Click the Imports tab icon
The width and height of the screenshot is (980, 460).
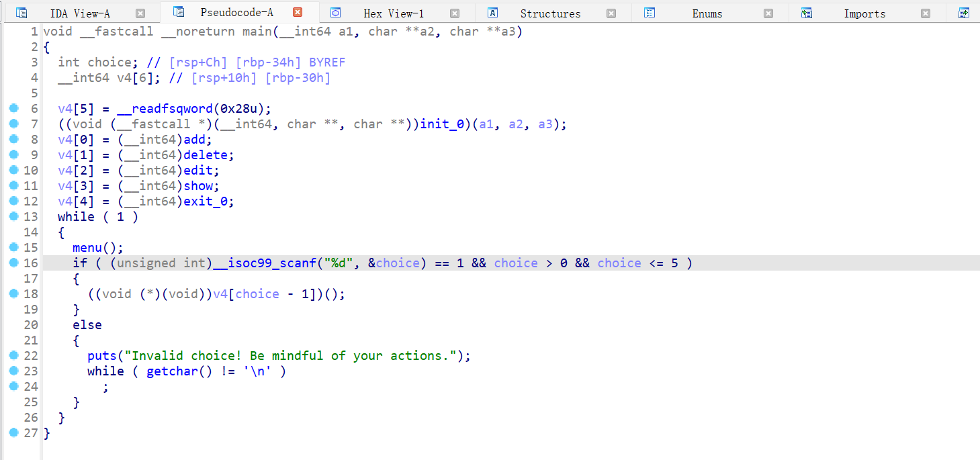pos(807,13)
